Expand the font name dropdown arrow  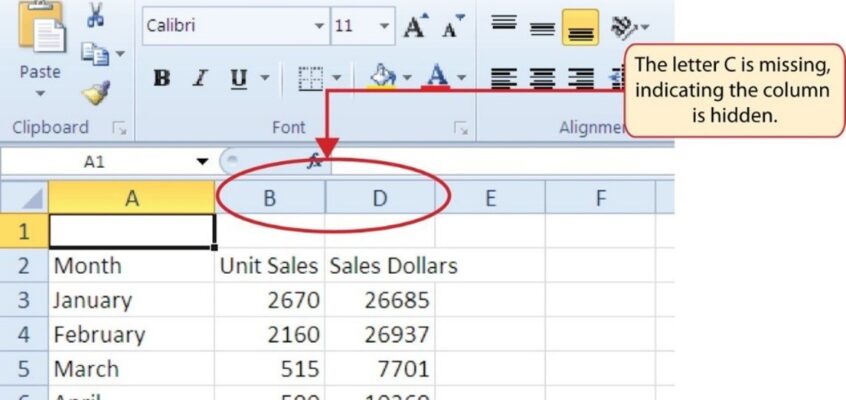pos(320,25)
